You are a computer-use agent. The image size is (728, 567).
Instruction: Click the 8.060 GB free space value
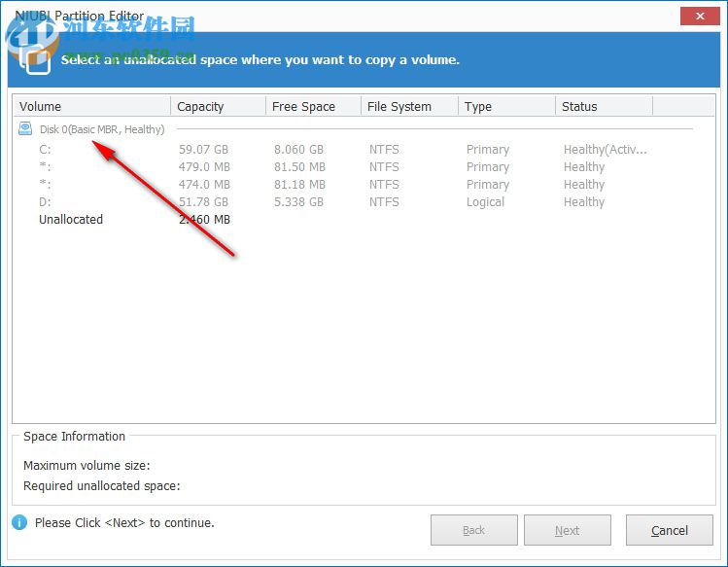click(x=298, y=149)
